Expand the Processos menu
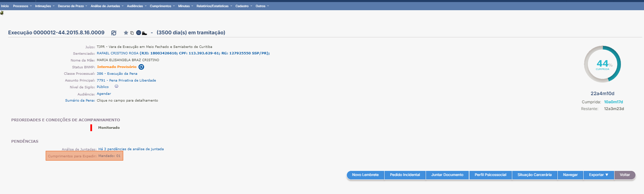644x194 pixels. [22, 6]
